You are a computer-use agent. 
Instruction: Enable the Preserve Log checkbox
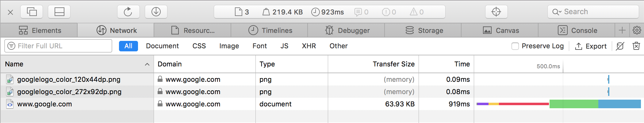click(x=515, y=46)
